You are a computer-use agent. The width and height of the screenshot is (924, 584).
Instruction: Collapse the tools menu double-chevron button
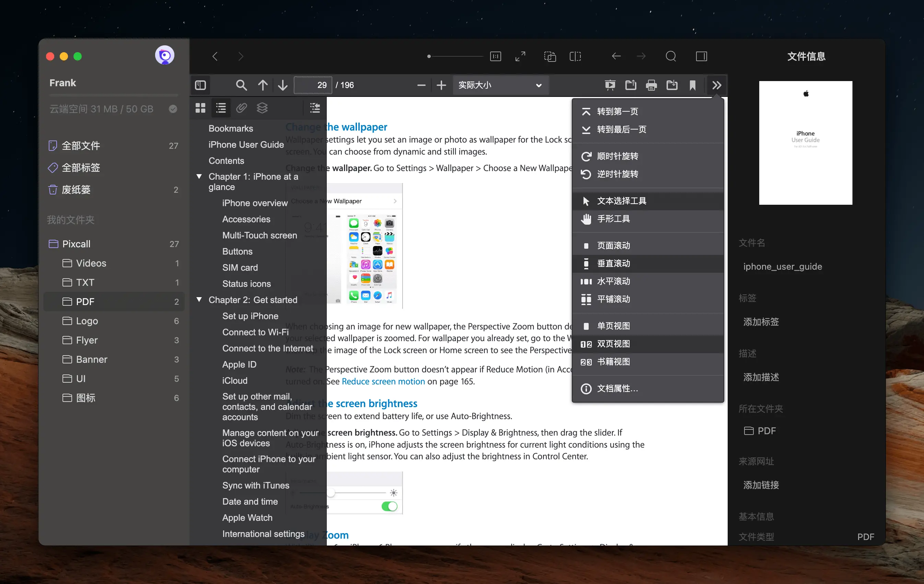click(x=716, y=85)
